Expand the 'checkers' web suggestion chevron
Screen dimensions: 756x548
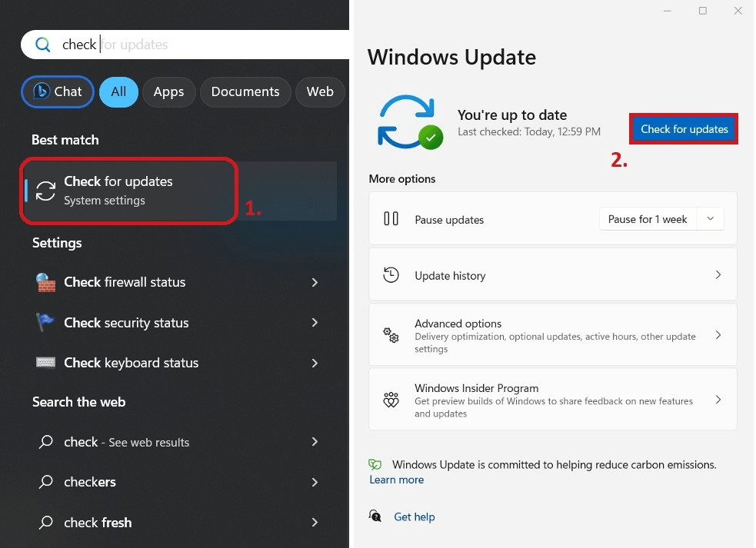[315, 482]
